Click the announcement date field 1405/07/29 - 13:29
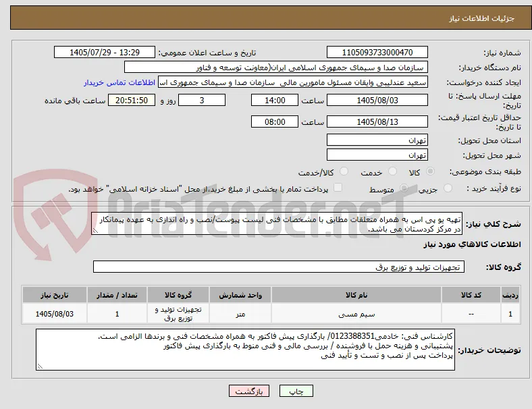Viewport: 532px width, 409px height. [x=105, y=52]
